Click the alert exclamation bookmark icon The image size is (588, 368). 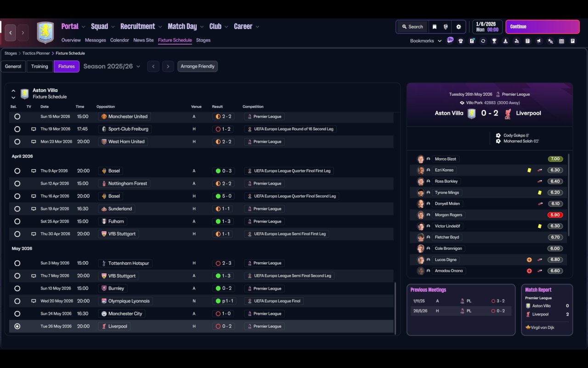[472, 41]
